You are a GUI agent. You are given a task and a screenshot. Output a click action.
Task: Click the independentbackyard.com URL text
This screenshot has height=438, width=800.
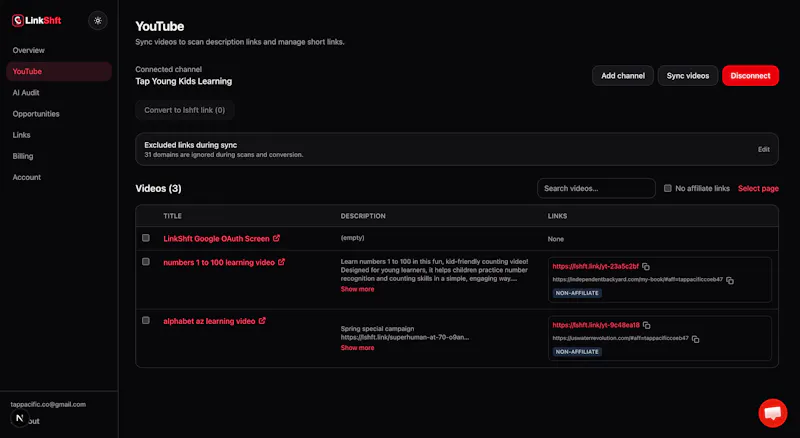click(638, 280)
